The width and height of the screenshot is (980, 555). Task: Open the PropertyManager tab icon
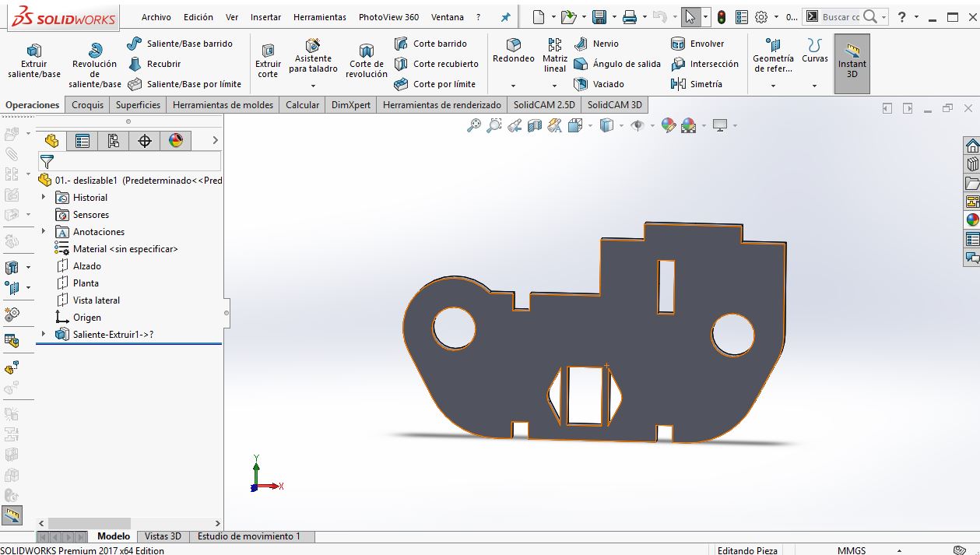pyautogui.click(x=83, y=141)
